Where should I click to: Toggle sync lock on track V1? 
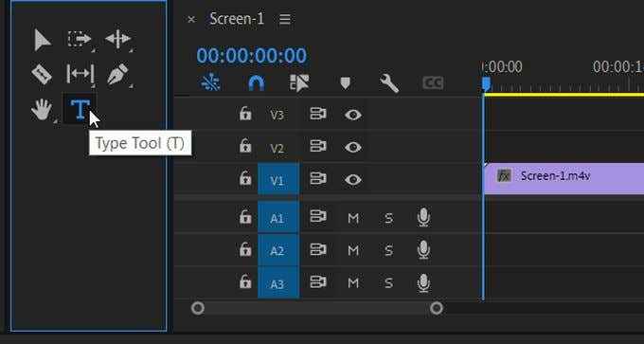tap(318, 179)
